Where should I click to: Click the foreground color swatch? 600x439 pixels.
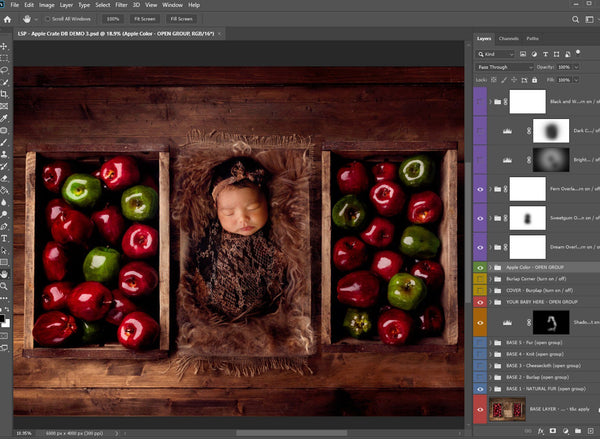click(4, 319)
